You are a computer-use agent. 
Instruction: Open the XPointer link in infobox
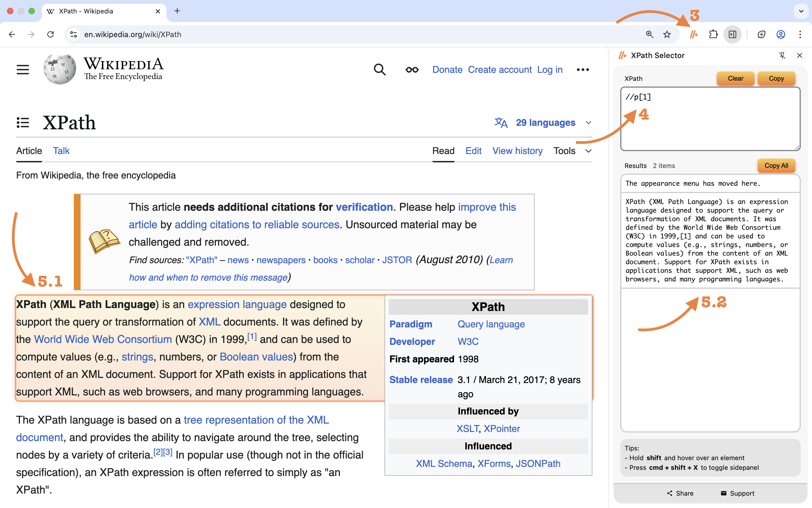502,429
